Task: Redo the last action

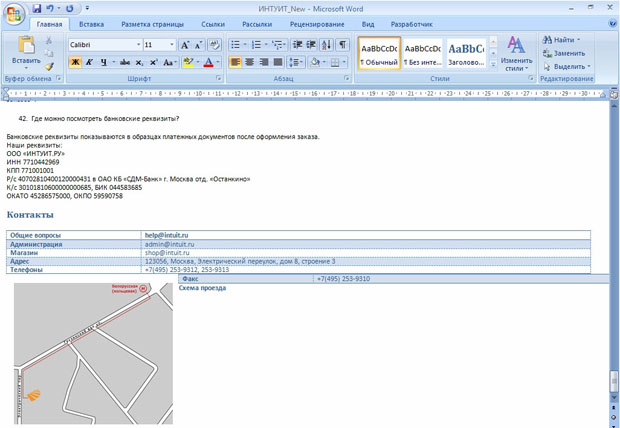Action: tap(69, 8)
